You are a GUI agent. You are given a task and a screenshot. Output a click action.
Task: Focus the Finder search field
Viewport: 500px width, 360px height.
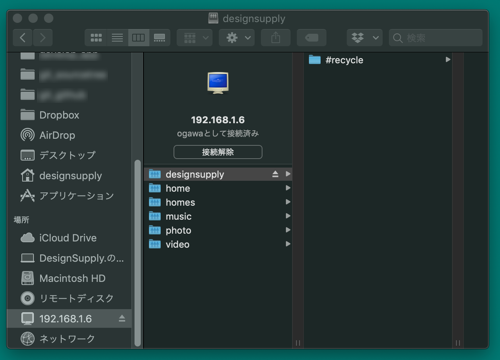[x=436, y=38]
